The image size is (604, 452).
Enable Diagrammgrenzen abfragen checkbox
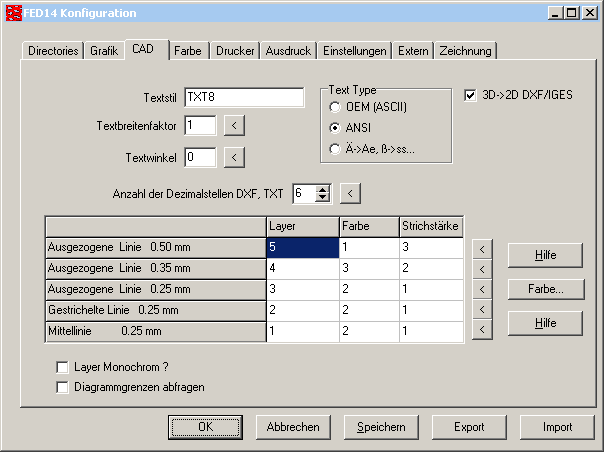[64, 386]
